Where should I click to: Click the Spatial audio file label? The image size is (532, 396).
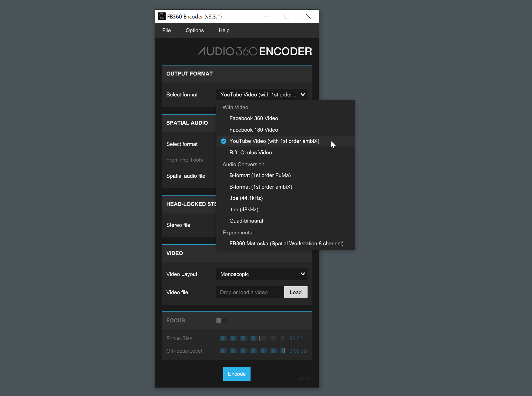pos(186,176)
